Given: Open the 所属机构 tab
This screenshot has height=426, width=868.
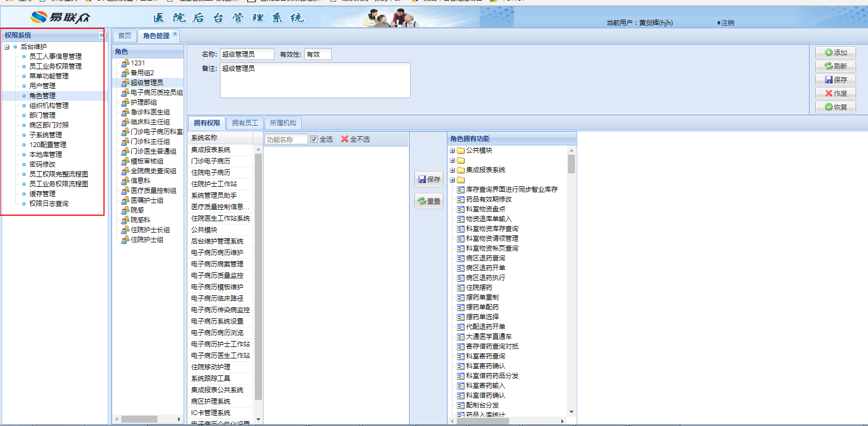Looking at the screenshot, I should point(283,123).
